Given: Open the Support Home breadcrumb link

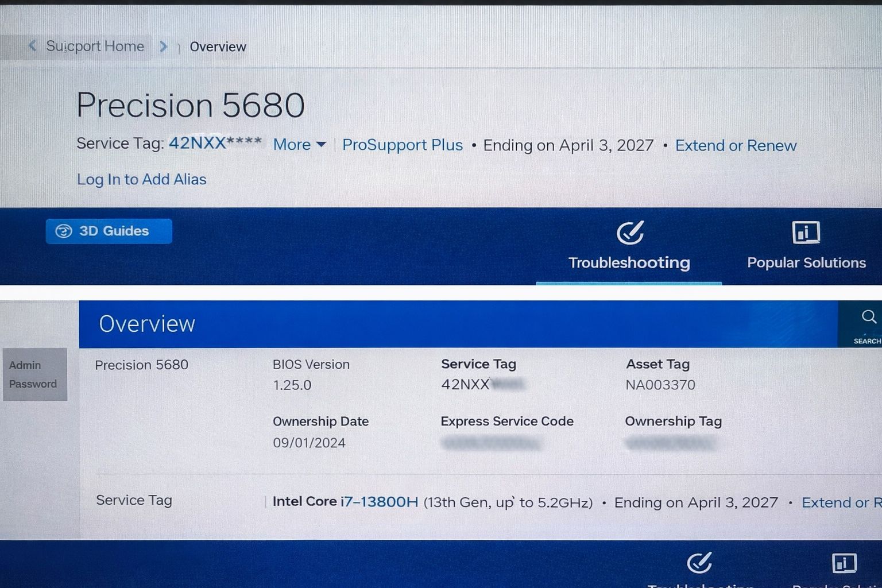Looking at the screenshot, I should 95,46.
